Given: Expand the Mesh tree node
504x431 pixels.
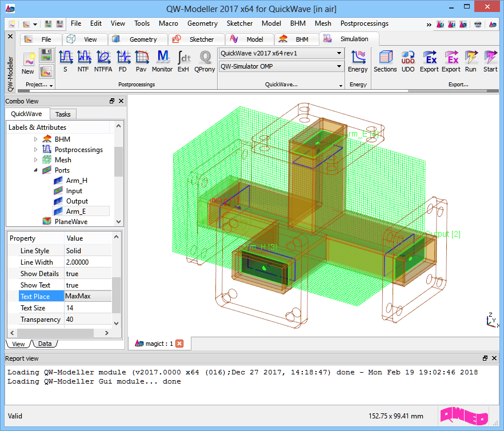Looking at the screenshot, I should tap(35, 160).
